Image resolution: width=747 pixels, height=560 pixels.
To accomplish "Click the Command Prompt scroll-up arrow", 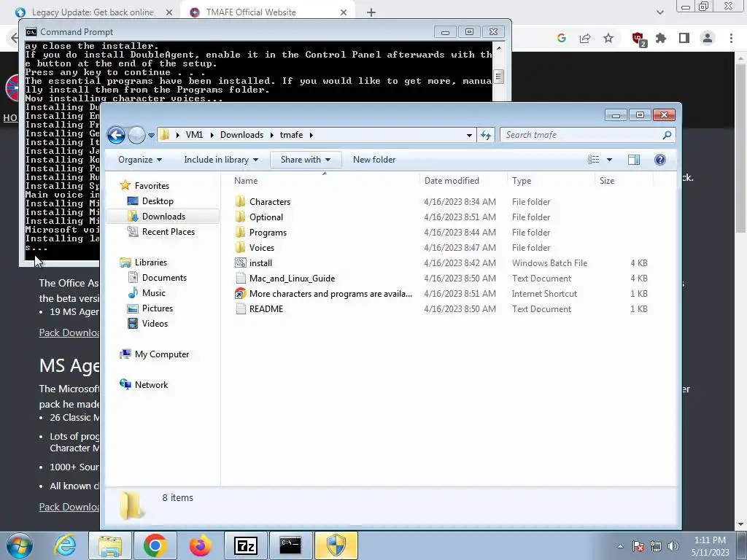I will tap(498, 47).
